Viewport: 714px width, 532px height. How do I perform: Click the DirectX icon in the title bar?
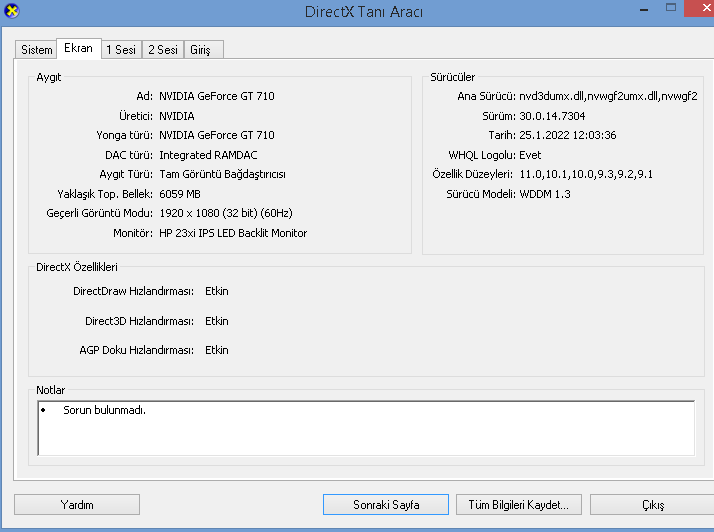click(x=11, y=10)
